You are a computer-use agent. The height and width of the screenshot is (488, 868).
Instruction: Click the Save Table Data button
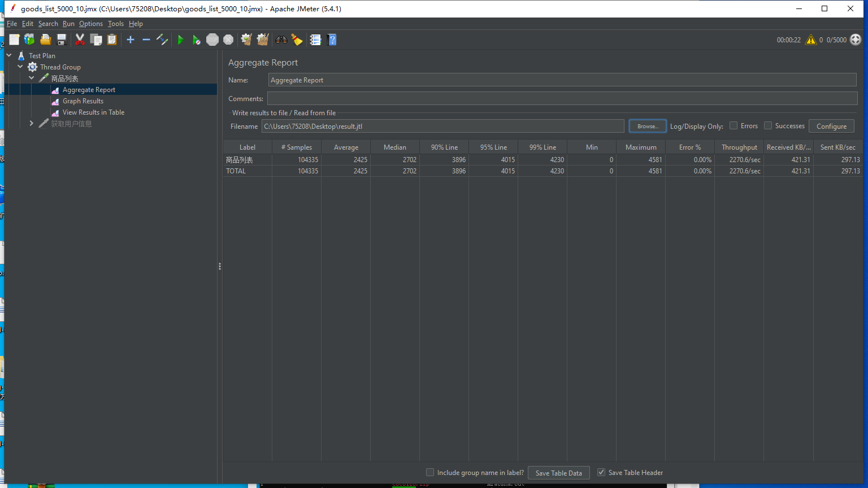(x=559, y=473)
